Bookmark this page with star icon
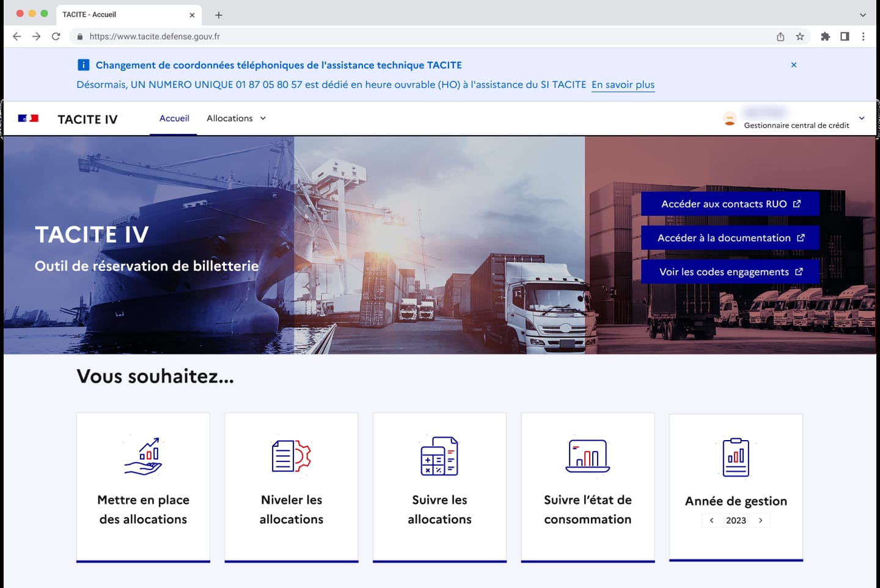The width and height of the screenshot is (880, 588). click(800, 37)
